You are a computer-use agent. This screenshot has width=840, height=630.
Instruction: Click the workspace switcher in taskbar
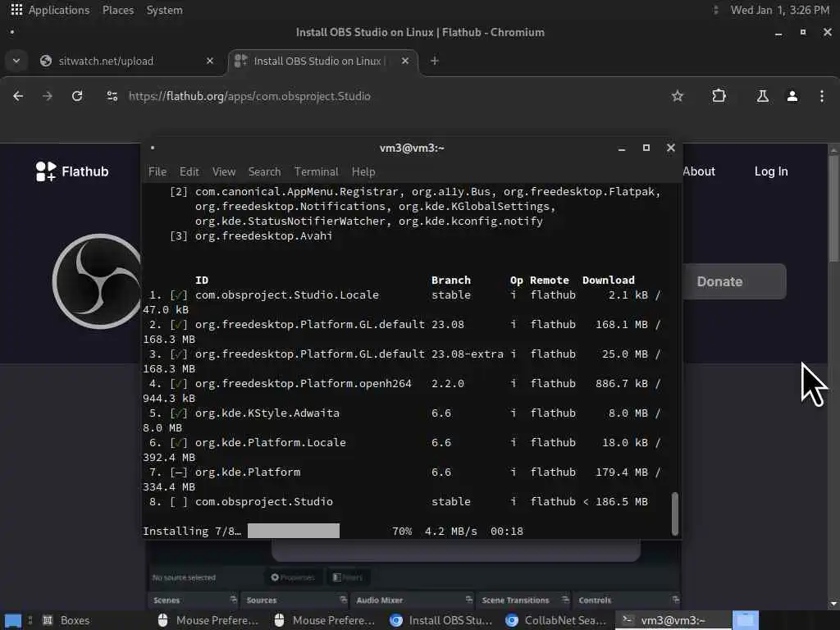[x=746, y=620]
